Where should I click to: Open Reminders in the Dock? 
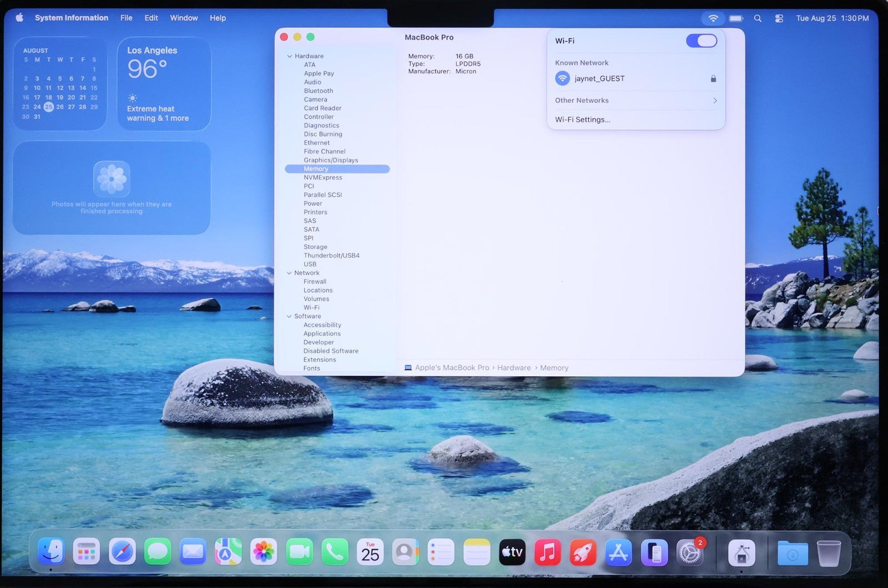(441, 552)
